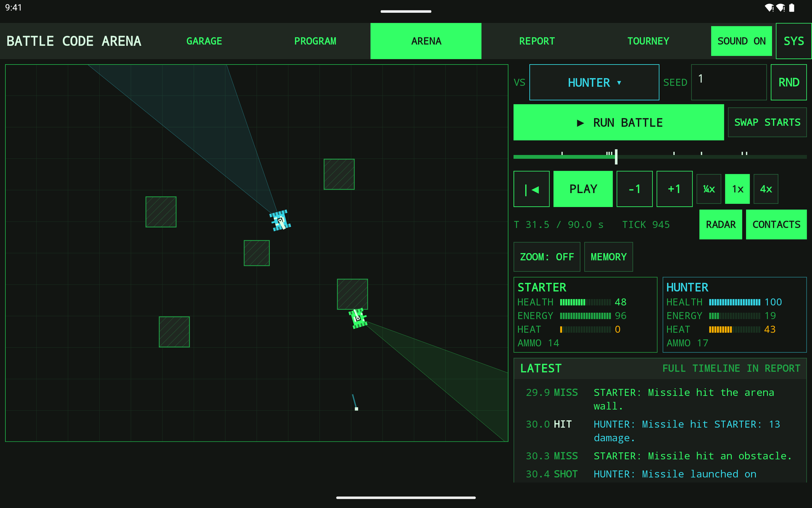This screenshot has height=508, width=812.
Task: Click SWAP STARTS button
Action: (767, 122)
